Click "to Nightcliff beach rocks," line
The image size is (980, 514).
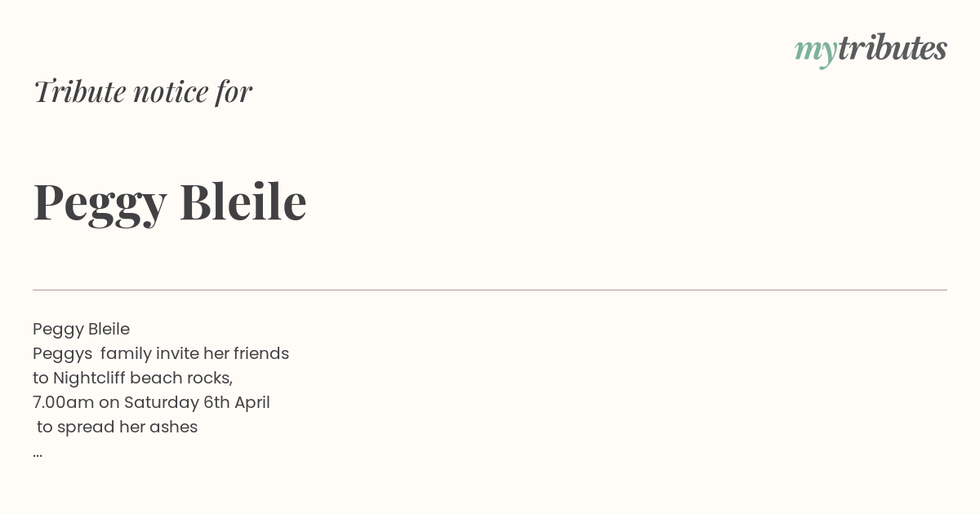click(133, 379)
